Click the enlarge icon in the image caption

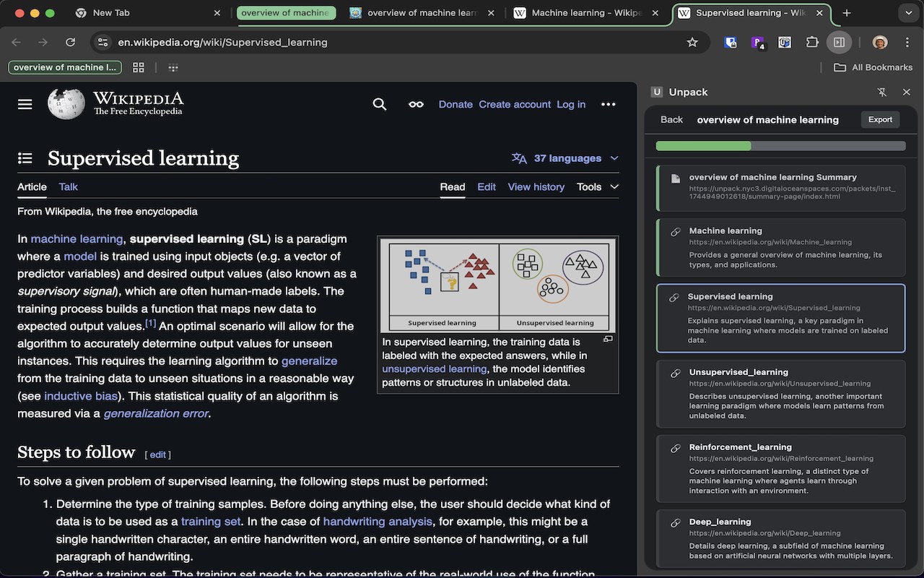(608, 339)
